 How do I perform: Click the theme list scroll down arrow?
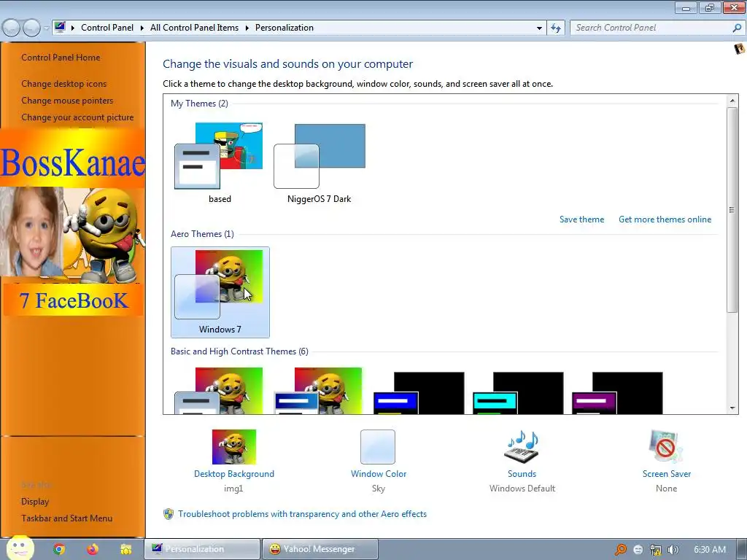point(732,408)
